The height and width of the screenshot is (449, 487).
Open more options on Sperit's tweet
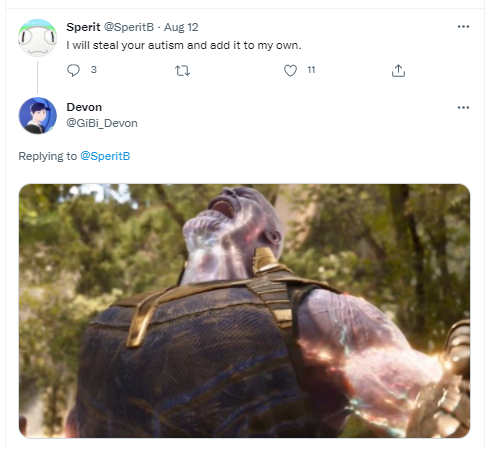(463, 27)
